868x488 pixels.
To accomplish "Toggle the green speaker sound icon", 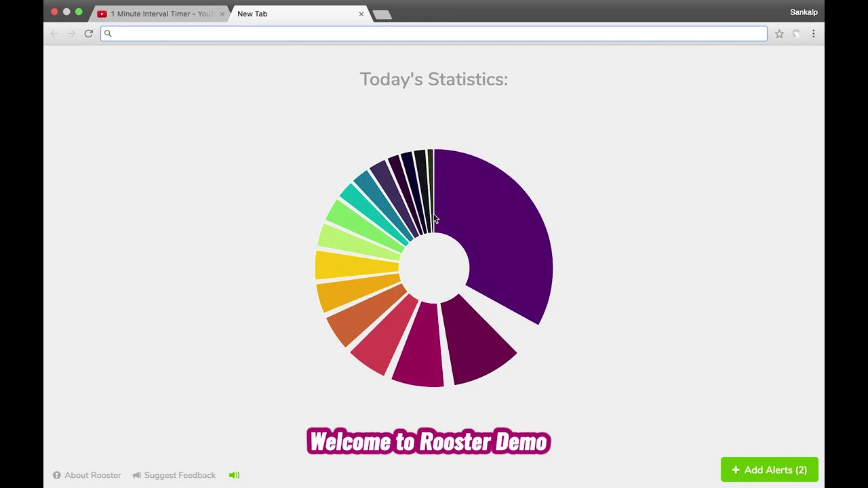I will pos(234,475).
